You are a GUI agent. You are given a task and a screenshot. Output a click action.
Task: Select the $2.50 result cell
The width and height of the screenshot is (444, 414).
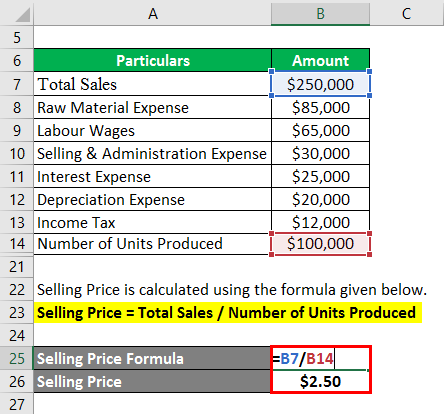(320, 381)
